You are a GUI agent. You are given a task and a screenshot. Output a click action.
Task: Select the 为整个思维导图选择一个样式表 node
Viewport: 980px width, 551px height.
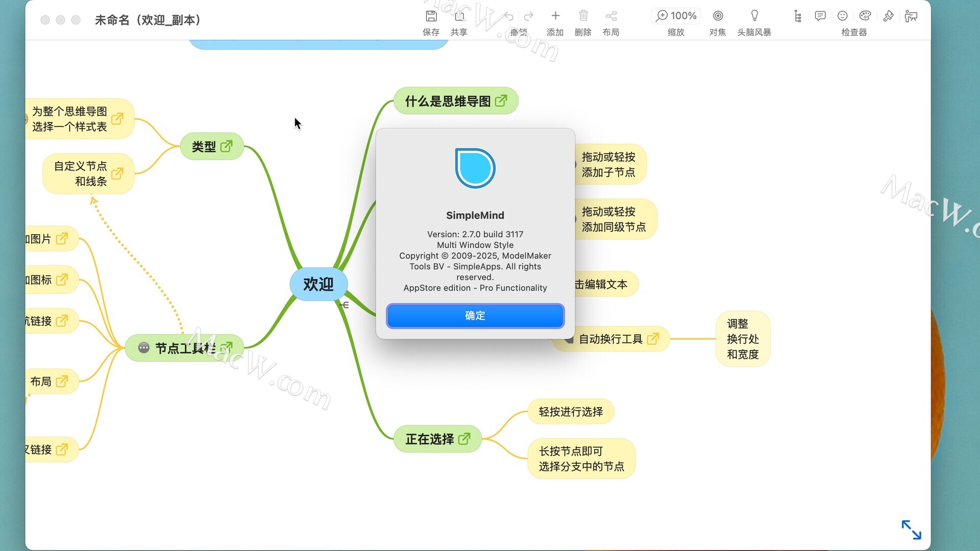(x=79, y=119)
